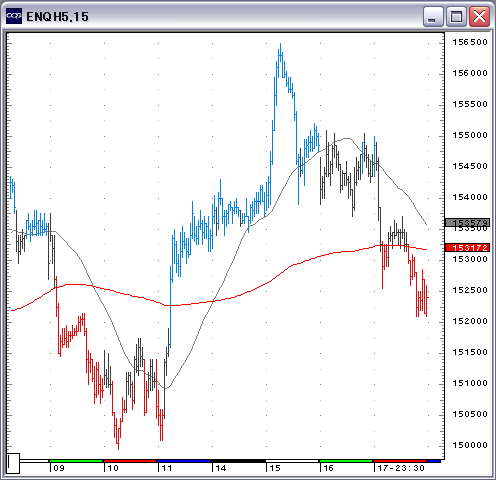
Task: Click the green session bar above 09
Action: (x=76, y=461)
